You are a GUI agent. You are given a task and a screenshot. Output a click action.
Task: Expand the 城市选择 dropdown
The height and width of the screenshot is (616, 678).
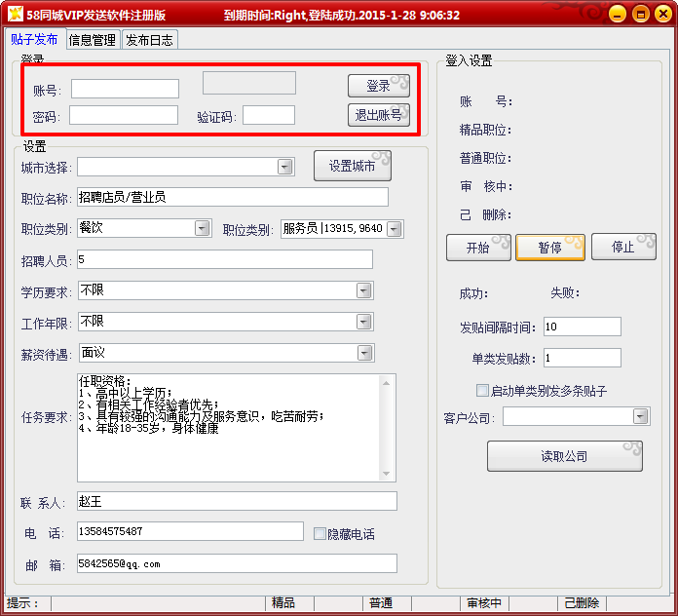click(285, 167)
